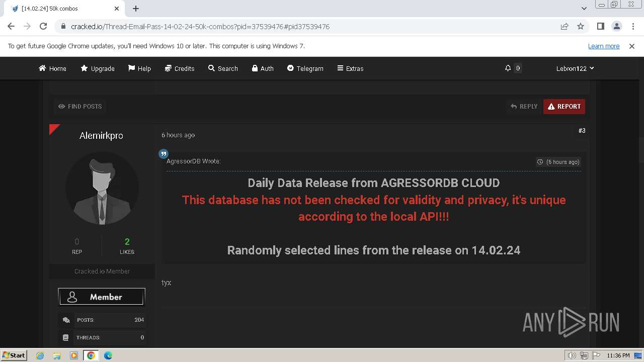Screen dimensions: 644x362
Task: Bookmark this page with the star icon
Action: point(581,26)
